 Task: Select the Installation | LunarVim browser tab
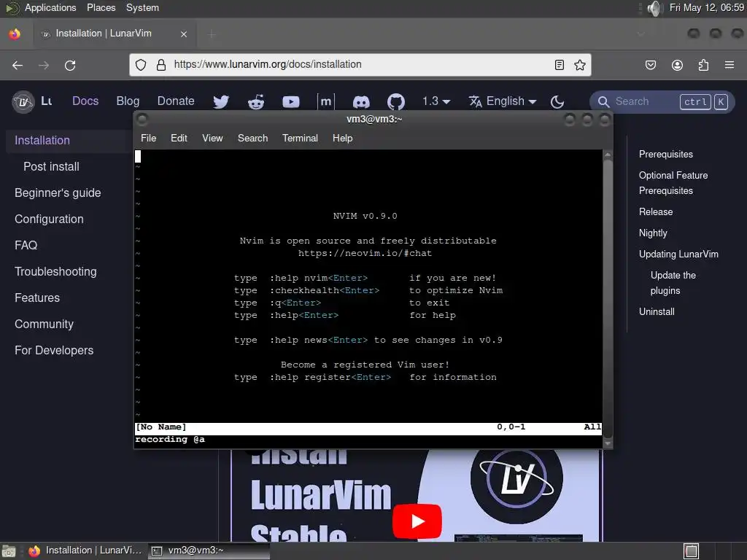(115, 34)
